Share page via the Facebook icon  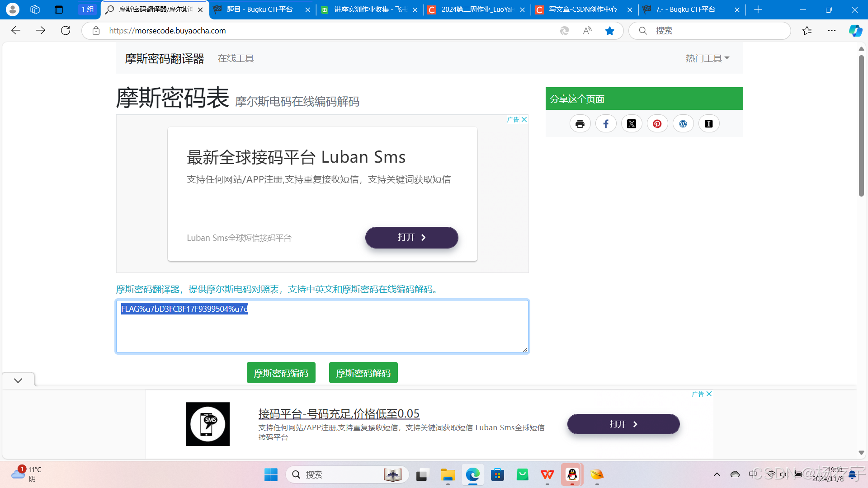point(606,123)
